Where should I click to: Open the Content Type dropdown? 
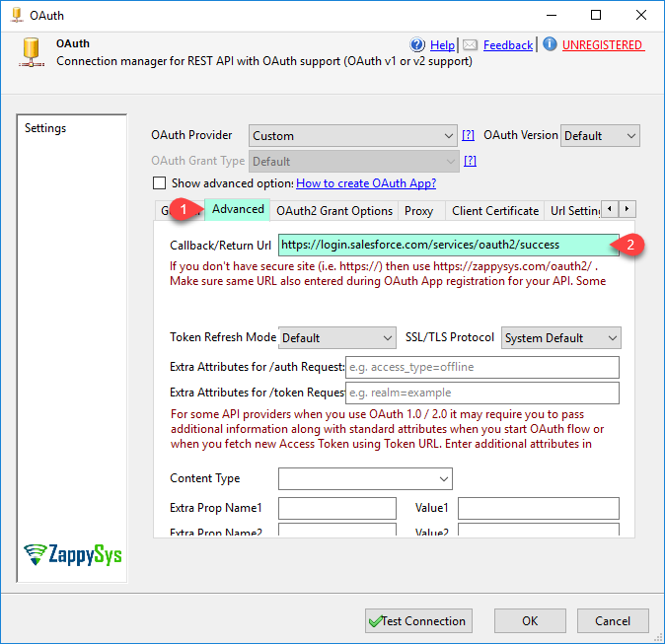coord(365,478)
